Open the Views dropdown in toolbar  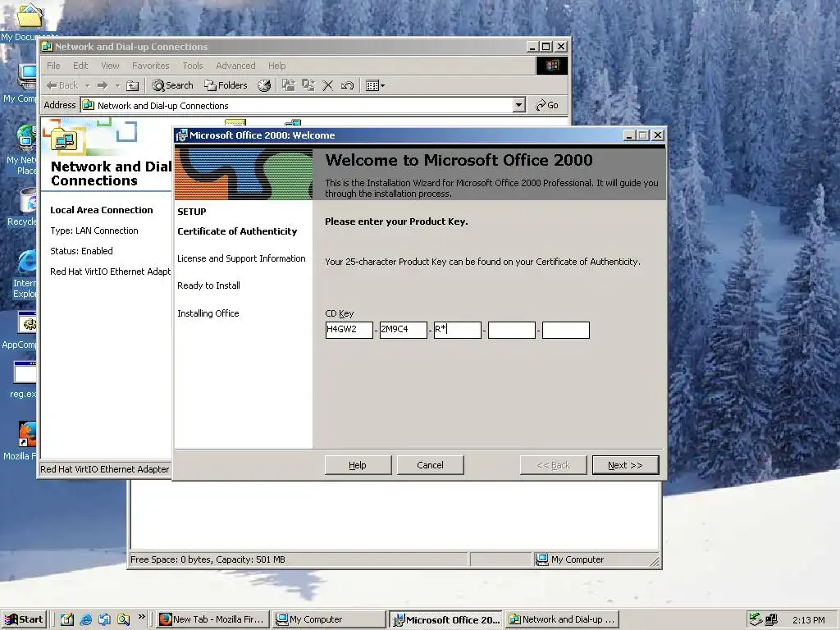375,85
